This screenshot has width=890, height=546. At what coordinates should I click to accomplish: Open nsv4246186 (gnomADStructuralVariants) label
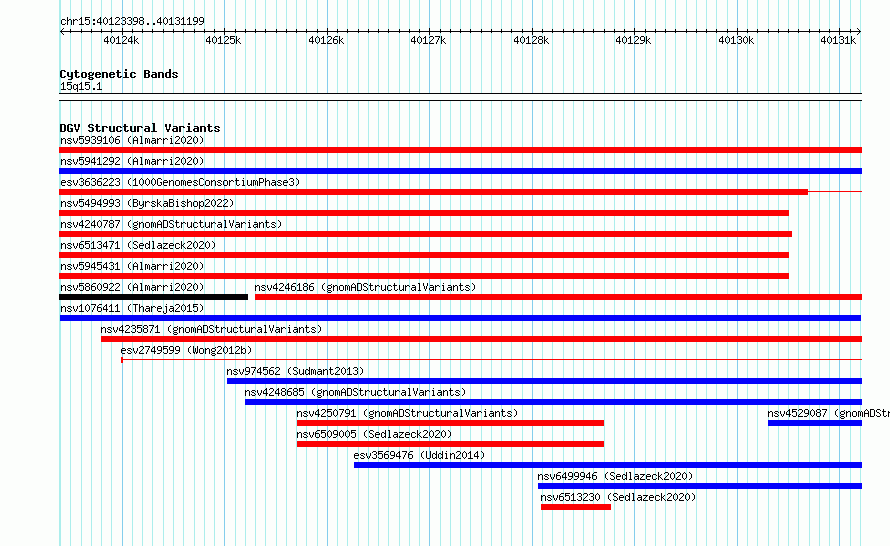[365, 287]
